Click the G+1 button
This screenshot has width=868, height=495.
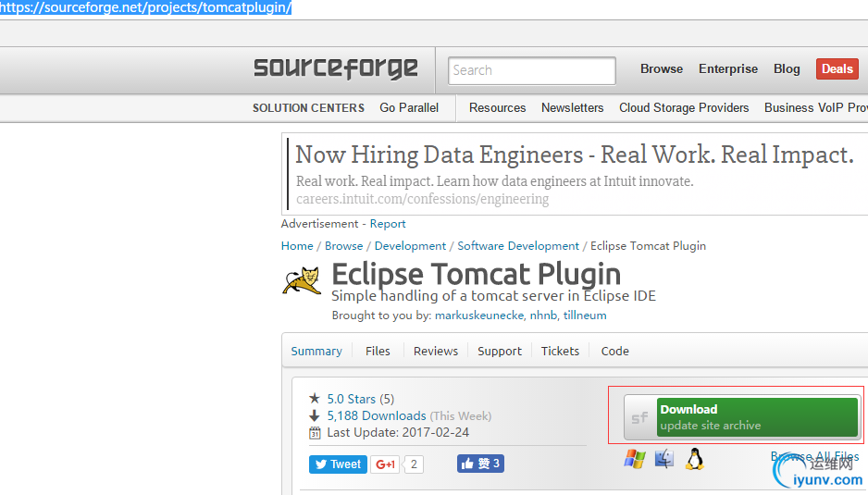point(385,464)
